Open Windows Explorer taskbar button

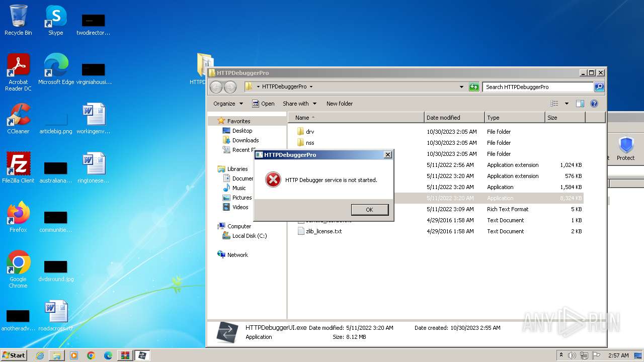click(x=57, y=355)
